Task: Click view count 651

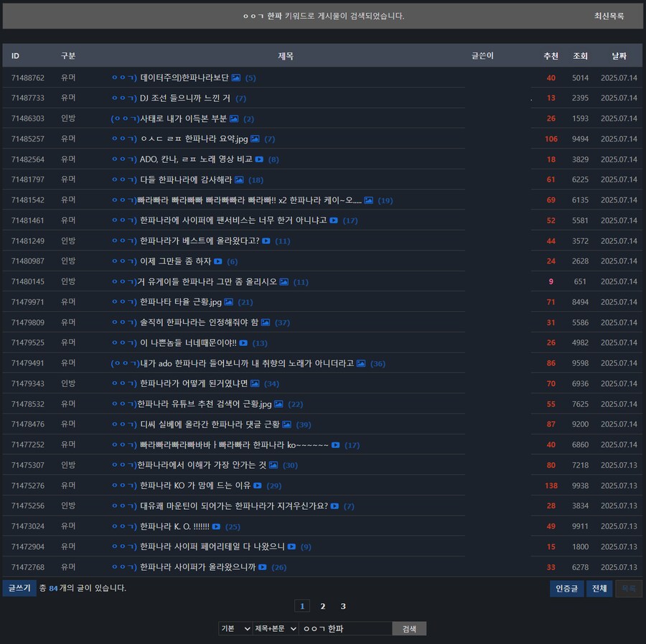Action: click(580, 282)
